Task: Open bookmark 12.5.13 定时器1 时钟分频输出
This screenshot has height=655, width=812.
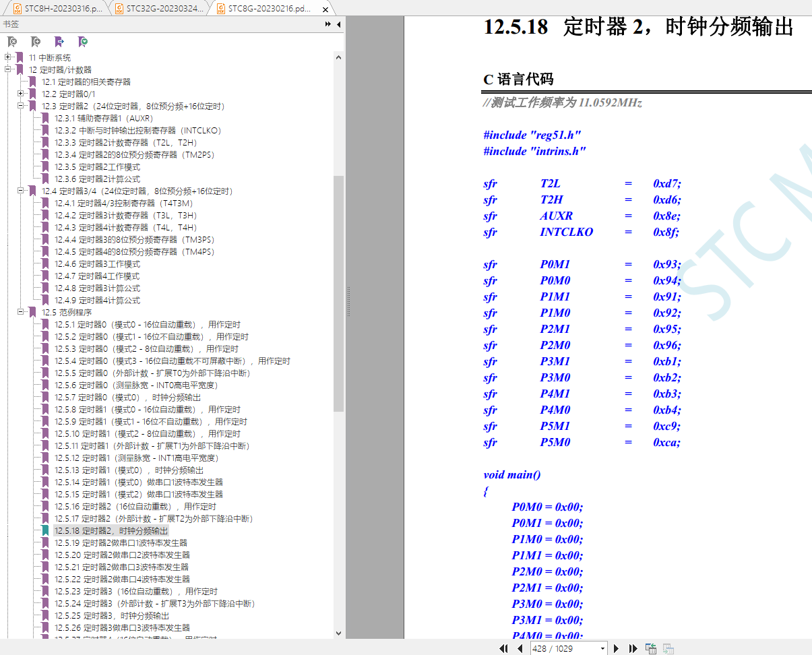Action: pyautogui.click(x=129, y=470)
